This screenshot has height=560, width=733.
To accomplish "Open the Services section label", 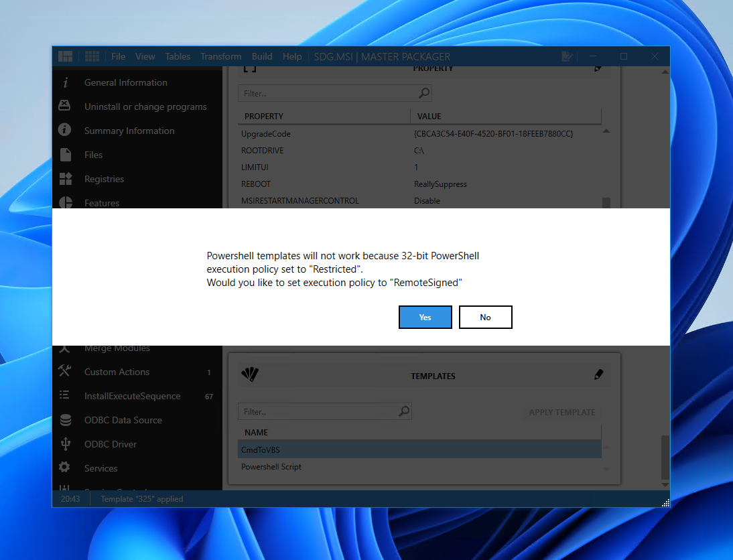I will 101,468.
